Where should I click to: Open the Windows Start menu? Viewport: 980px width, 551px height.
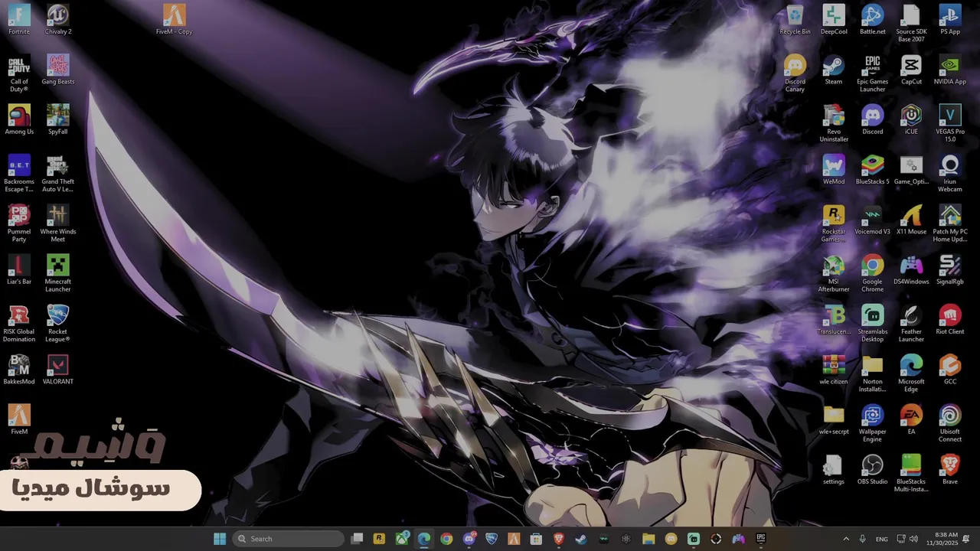pyautogui.click(x=220, y=539)
